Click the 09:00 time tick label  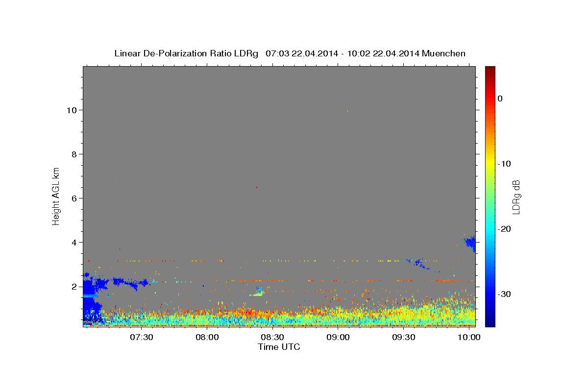pos(338,338)
